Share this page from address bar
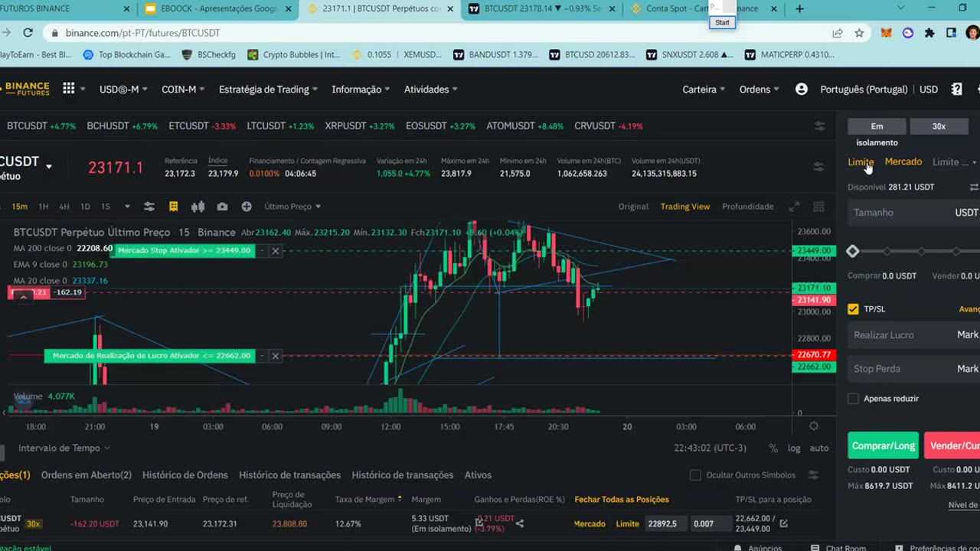Screen dimensions: 980x551 [838, 33]
